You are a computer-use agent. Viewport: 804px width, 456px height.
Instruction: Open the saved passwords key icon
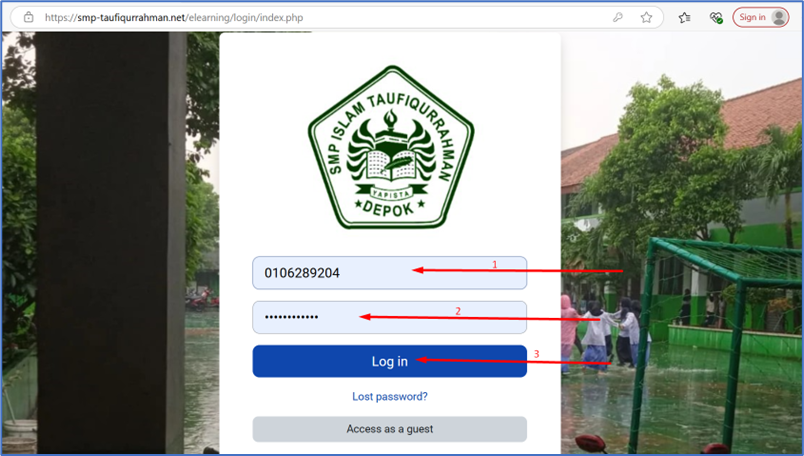[619, 17]
